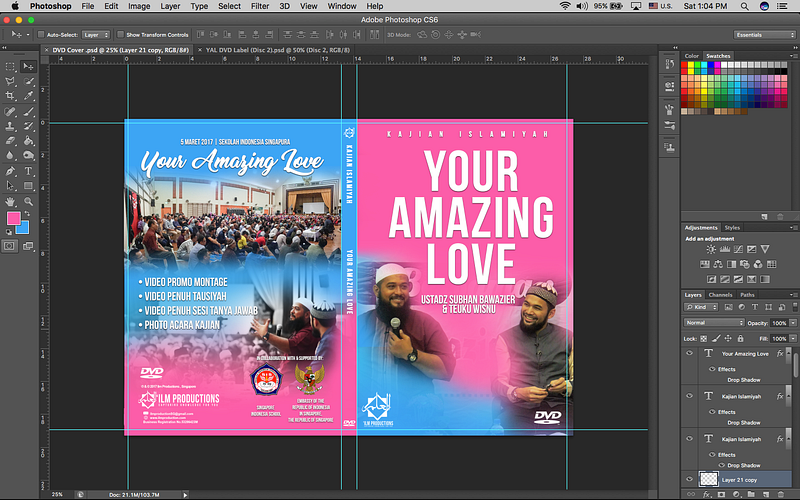Open the Layer menu
This screenshot has width=800, height=500.
(x=170, y=6)
